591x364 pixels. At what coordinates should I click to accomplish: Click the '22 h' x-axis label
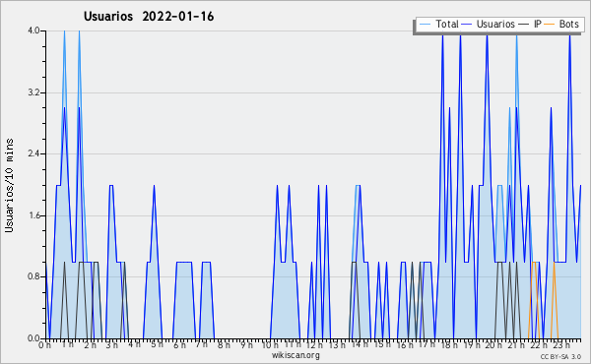539,344
